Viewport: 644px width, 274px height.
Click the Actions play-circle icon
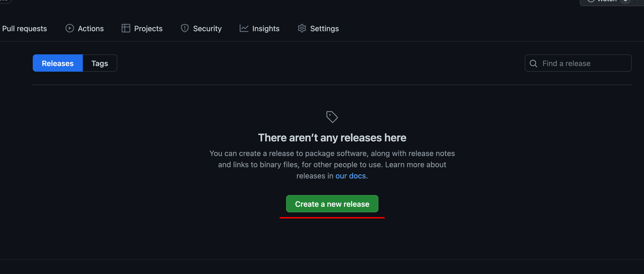(x=69, y=28)
